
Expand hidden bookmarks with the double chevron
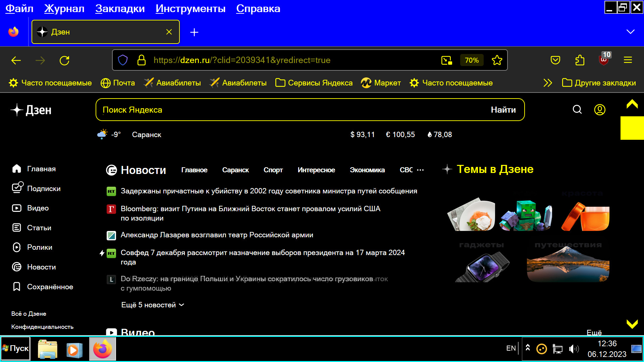click(548, 83)
